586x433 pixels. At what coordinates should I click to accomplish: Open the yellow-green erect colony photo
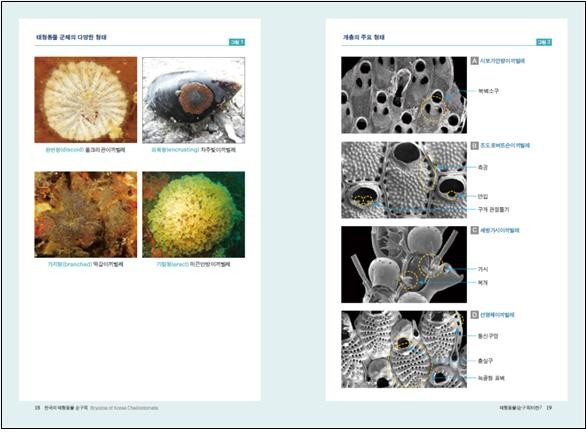194,214
